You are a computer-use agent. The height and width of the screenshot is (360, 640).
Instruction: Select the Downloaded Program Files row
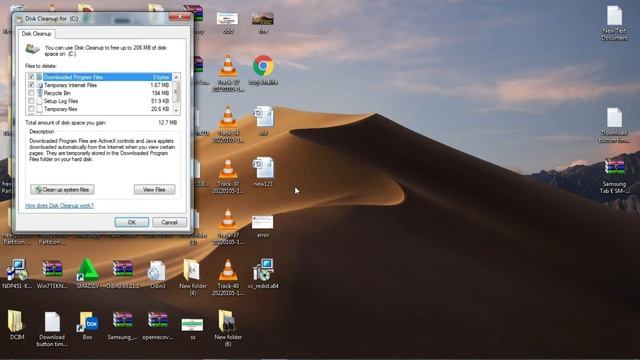tap(99, 77)
